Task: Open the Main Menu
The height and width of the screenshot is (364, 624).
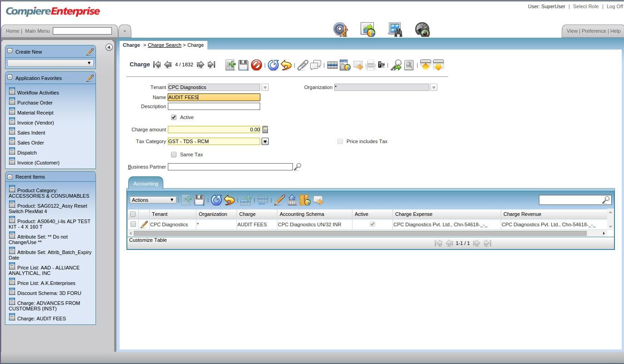Action: (37, 31)
